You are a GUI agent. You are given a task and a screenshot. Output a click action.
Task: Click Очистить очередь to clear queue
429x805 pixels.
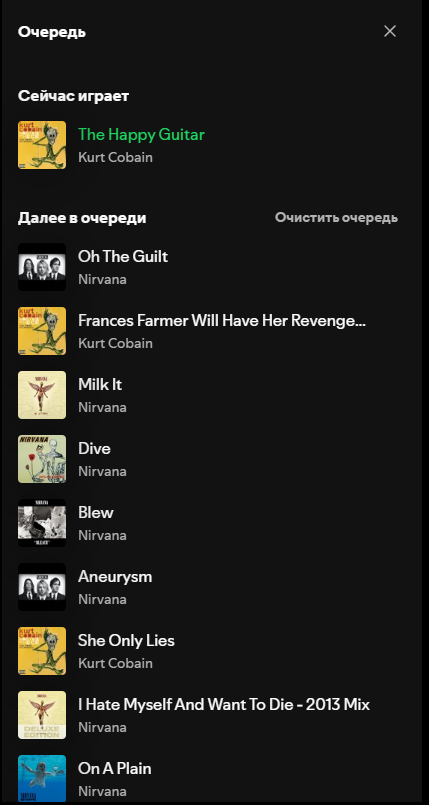click(x=336, y=218)
